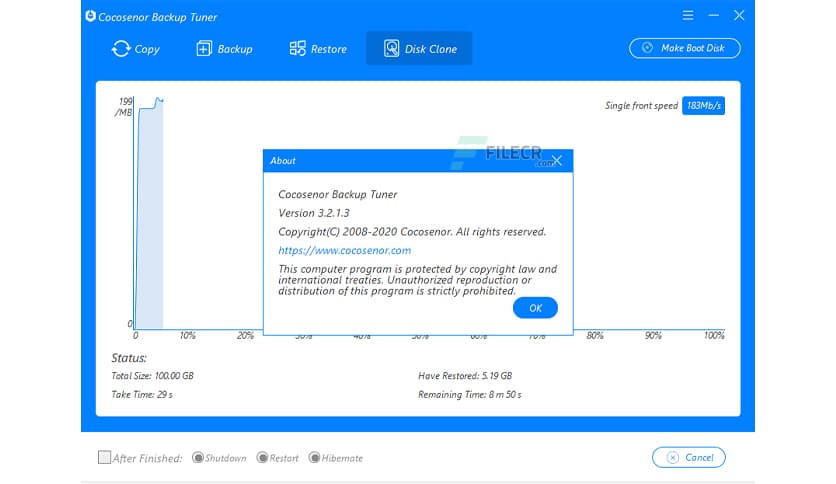Minimize the Cocosenor Backup Tuner window

[713, 15]
